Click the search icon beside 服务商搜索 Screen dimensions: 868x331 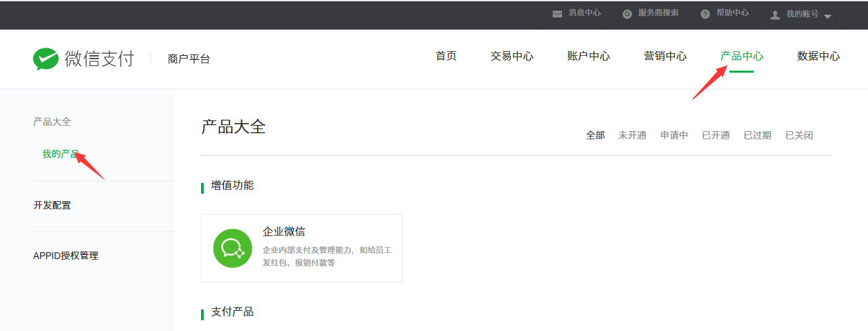[x=627, y=14]
